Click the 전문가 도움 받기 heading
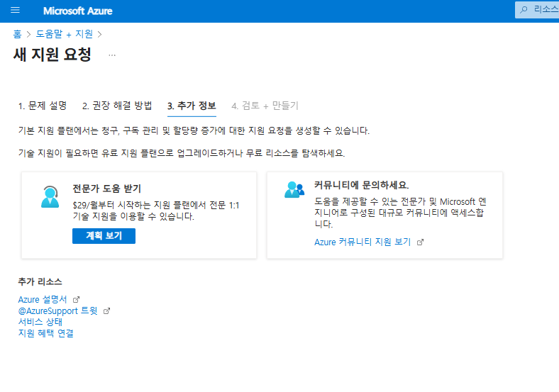Image resolution: width=559 pixels, height=392 pixels. (x=107, y=189)
